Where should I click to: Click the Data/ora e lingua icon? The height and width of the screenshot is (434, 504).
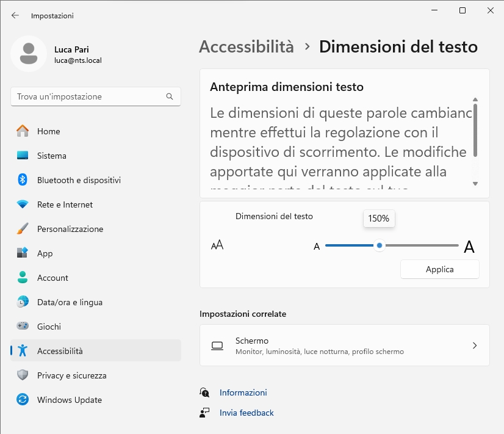tap(23, 302)
